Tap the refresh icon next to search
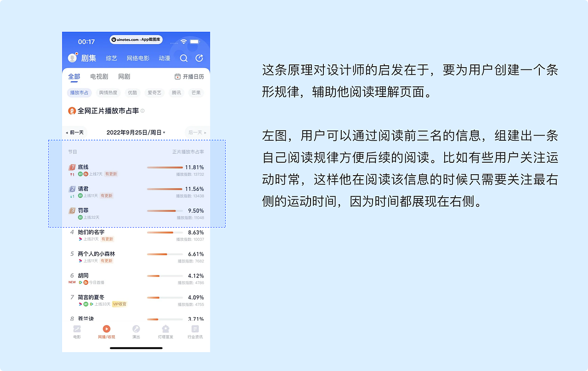Viewport: 588px width, 371px height. 199,58
